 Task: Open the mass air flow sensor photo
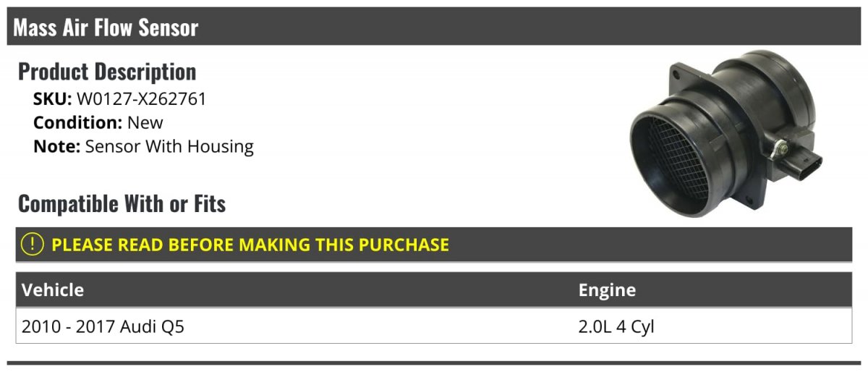[x=731, y=134]
